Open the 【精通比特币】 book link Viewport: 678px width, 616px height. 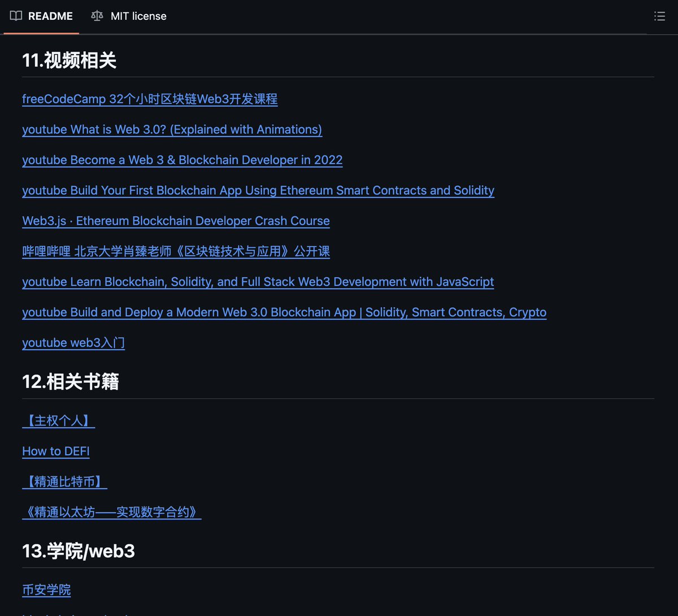coord(64,482)
